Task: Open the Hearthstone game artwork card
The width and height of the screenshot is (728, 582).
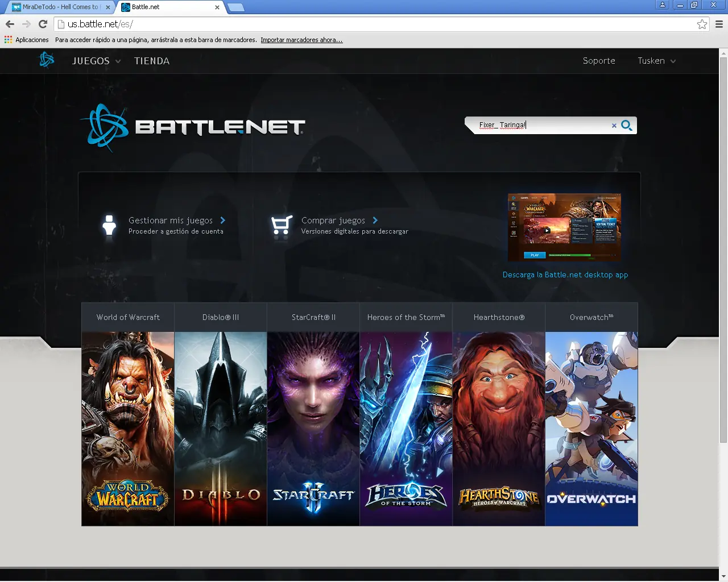Action: [499, 429]
